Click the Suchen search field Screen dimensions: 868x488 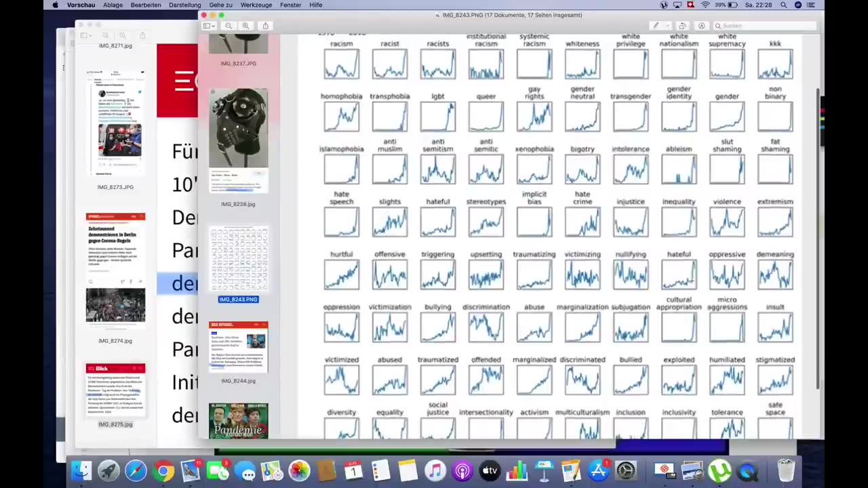764,26
